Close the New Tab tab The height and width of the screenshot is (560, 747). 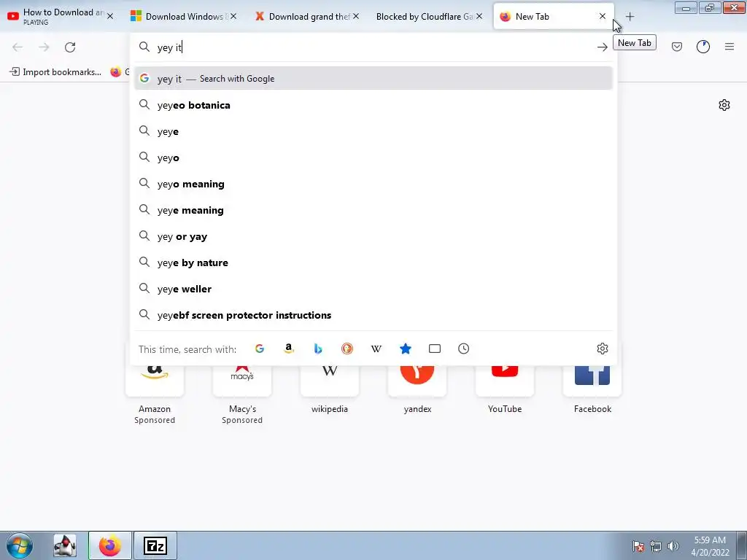click(602, 16)
